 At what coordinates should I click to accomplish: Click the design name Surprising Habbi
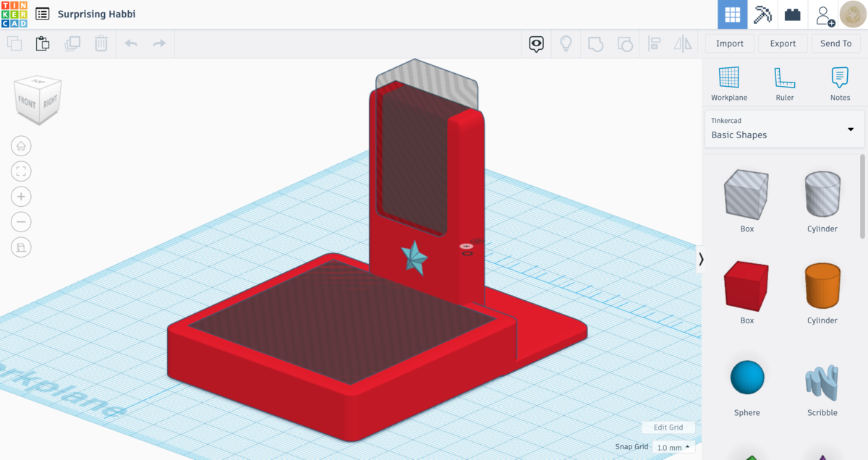coord(96,14)
